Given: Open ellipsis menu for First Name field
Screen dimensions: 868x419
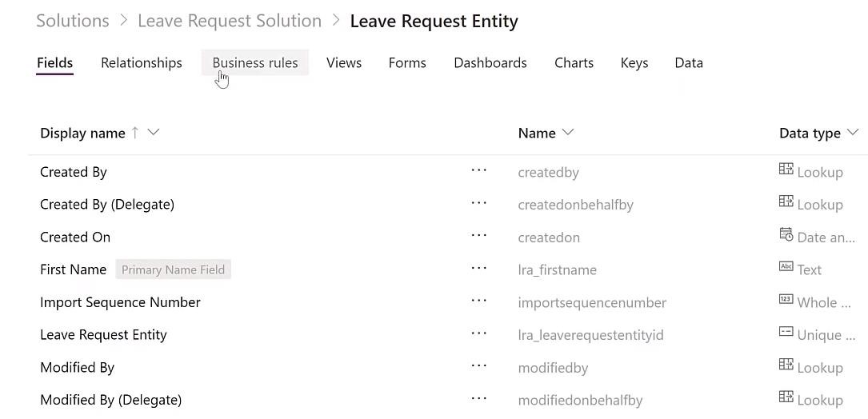Looking at the screenshot, I should (x=478, y=268).
